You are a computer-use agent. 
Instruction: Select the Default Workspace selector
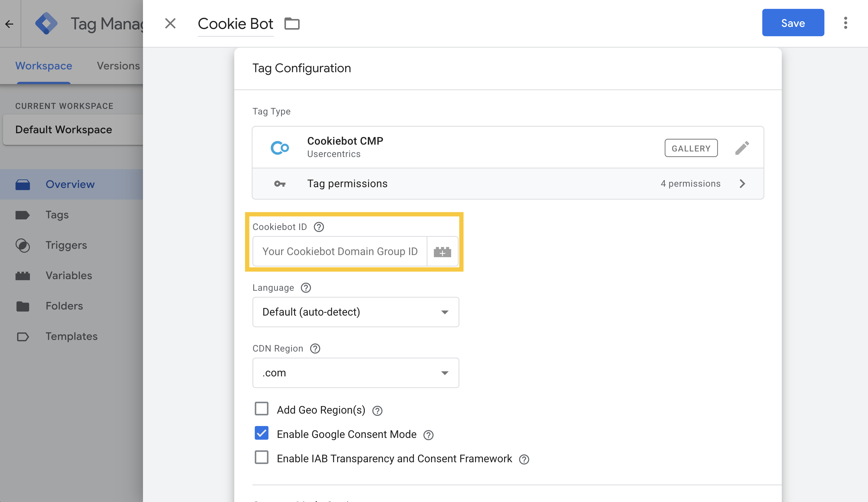click(x=73, y=130)
